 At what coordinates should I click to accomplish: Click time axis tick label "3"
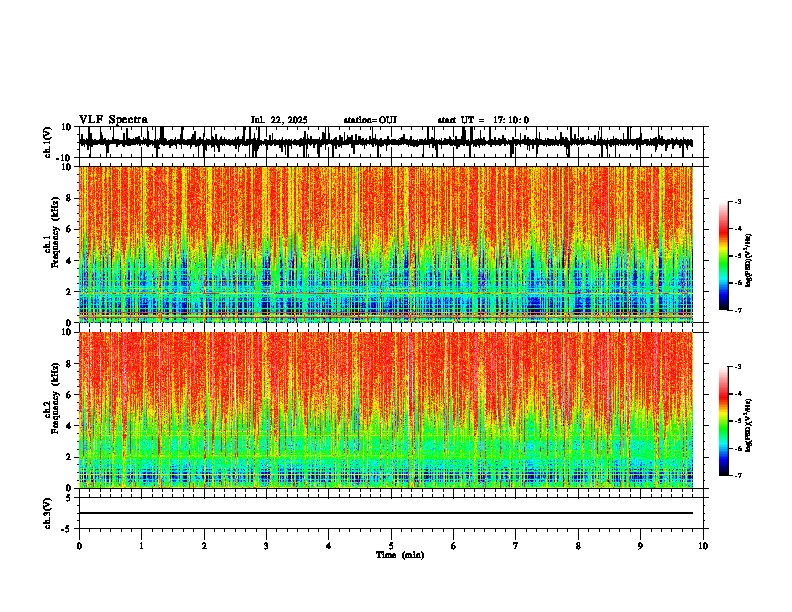click(x=266, y=546)
